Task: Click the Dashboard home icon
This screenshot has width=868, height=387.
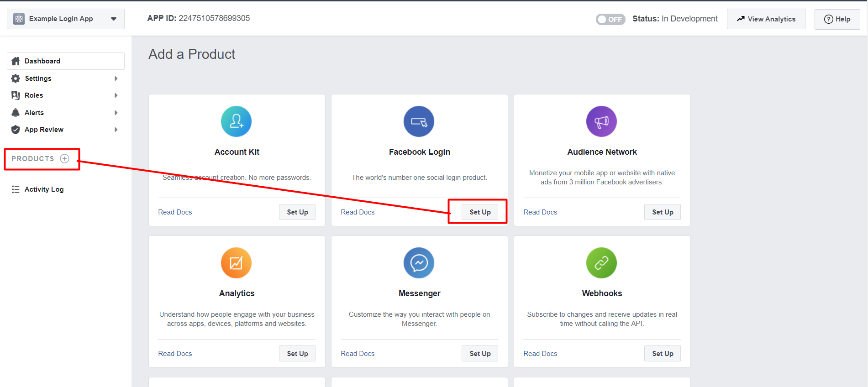Action: (16, 61)
